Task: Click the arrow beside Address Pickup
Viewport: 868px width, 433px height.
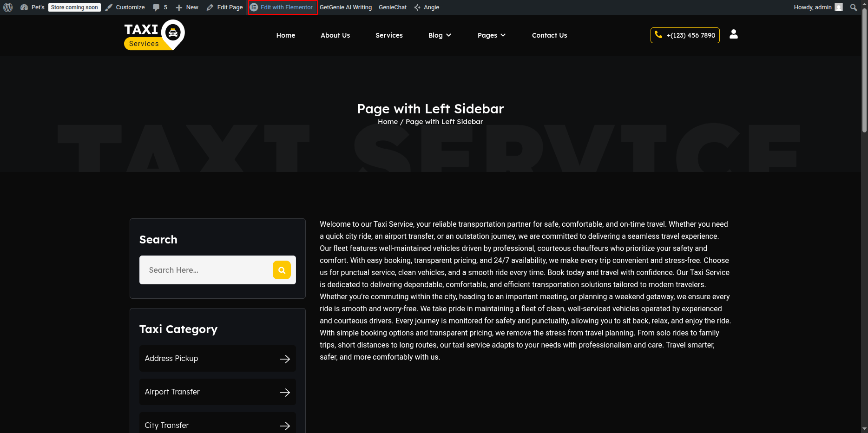Action: pos(285,359)
